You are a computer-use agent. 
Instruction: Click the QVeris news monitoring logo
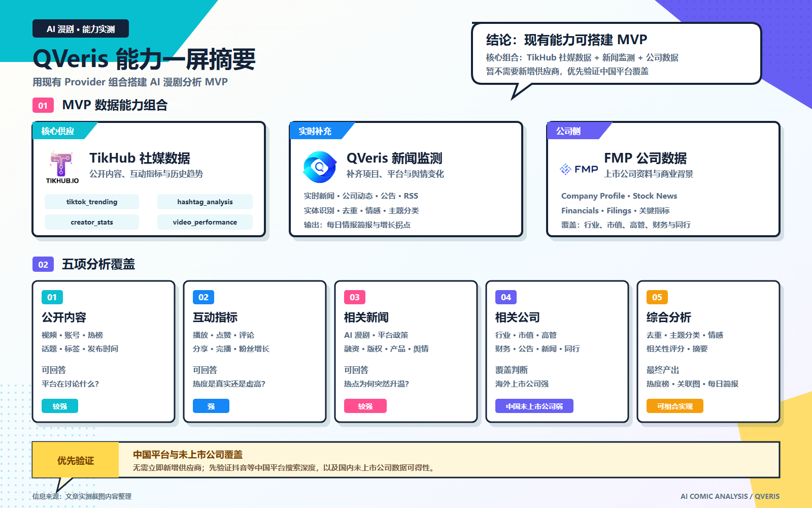tap(320, 167)
